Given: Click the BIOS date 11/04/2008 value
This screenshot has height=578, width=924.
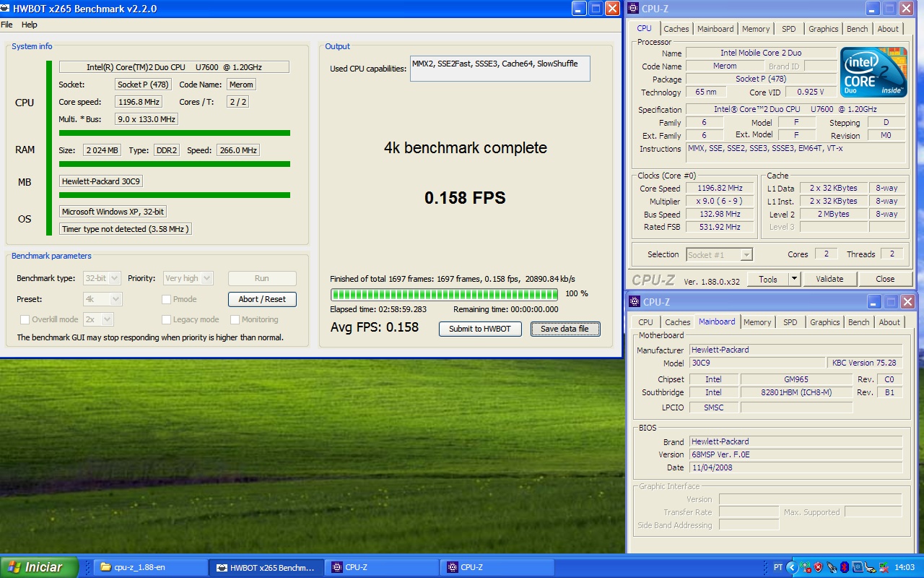Looking at the screenshot, I should [x=796, y=467].
